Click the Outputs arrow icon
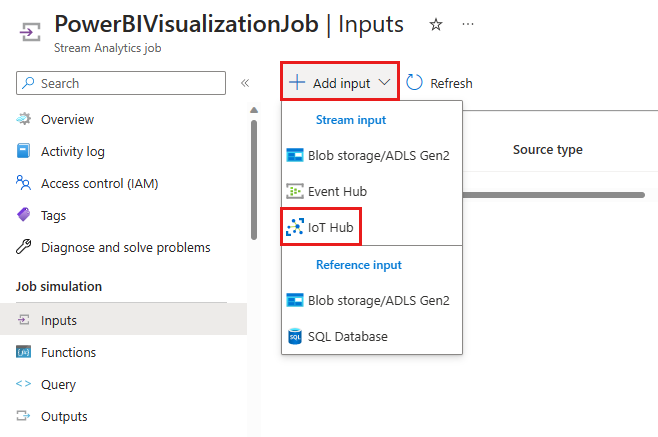The width and height of the screenshot is (658, 437). [24, 416]
